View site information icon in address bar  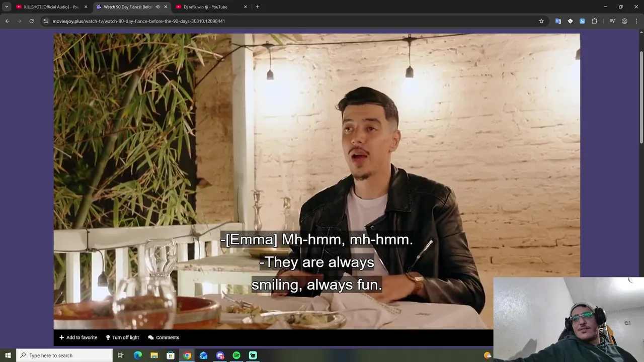(45, 21)
